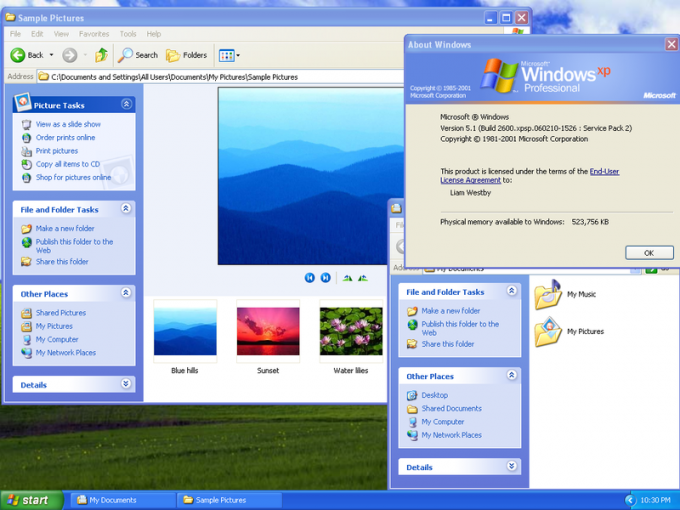Click OK in About Windows dialog
680x510 pixels.
coord(649,253)
